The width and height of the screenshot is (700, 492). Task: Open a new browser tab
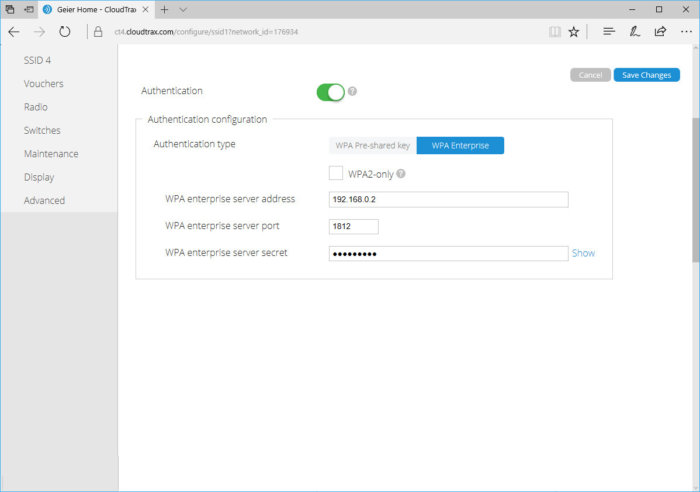(x=164, y=9)
